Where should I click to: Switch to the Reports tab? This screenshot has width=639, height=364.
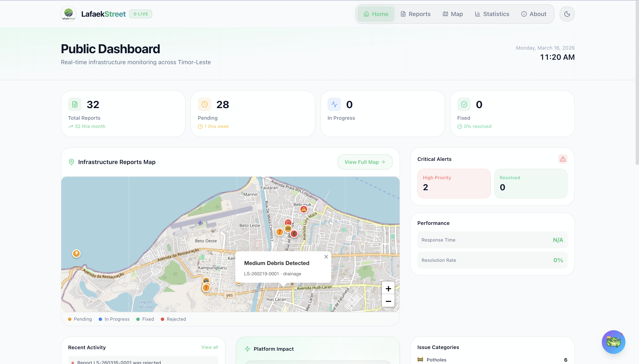click(x=415, y=14)
